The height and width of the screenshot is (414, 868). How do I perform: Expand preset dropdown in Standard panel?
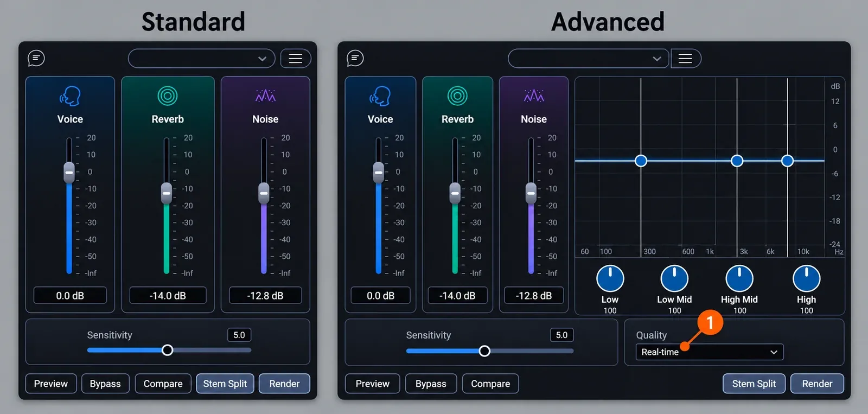(202, 59)
